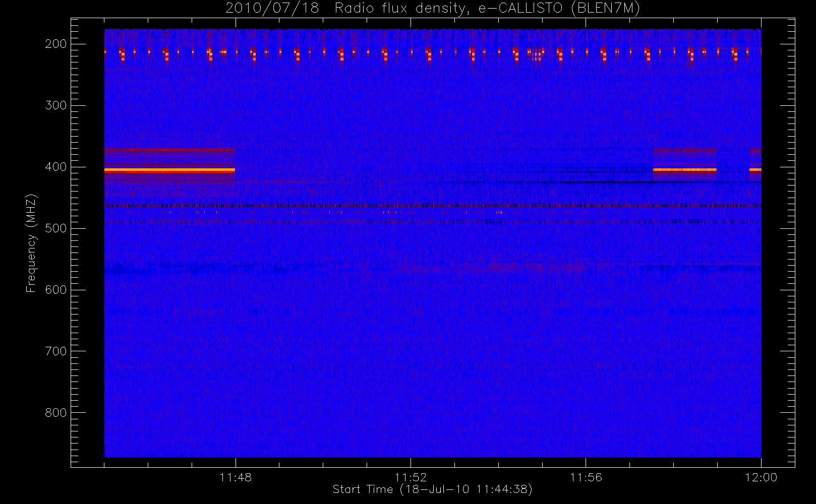Click the bright band segment after 11:57
The height and width of the screenshot is (504, 816).
(685, 170)
